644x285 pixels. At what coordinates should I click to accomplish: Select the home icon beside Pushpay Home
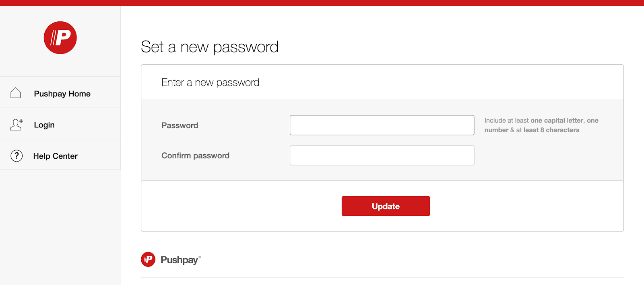pyautogui.click(x=16, y=93)
